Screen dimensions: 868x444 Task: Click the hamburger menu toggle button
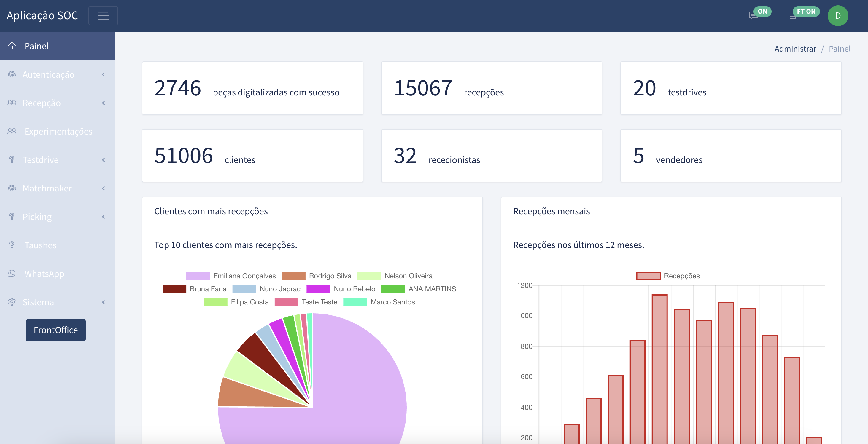pos(103,15)
